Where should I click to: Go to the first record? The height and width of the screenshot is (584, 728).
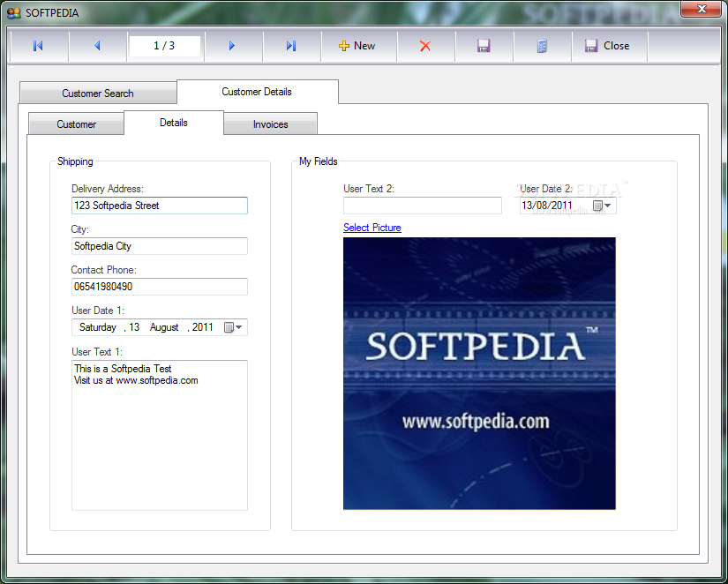39,46
